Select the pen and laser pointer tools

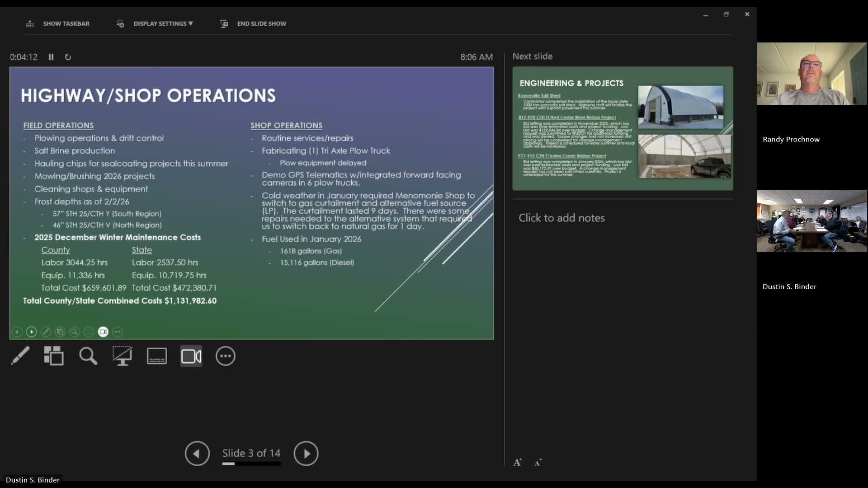(20, 356)
